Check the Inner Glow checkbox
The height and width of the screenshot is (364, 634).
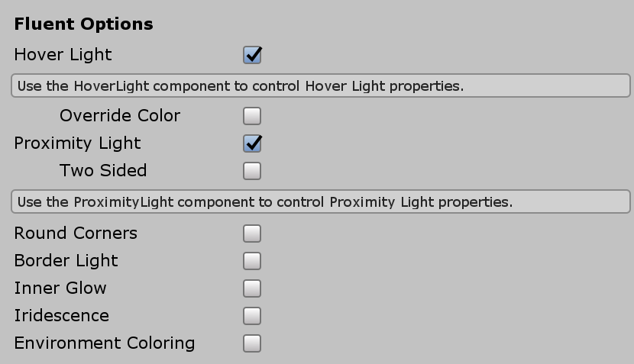coord(252,288)
